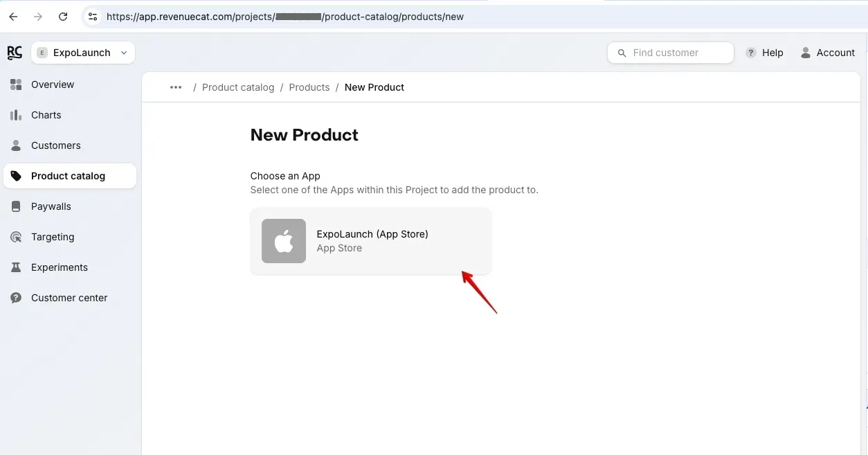Click the Targeting icon in sidebar
Viewport: 868px width, 455px height.
(16, 237)
